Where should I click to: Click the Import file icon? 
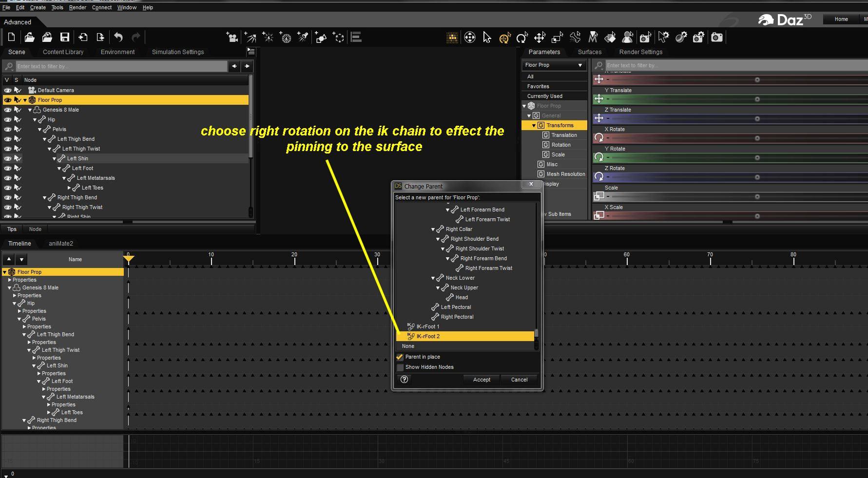tap(83, 37)
